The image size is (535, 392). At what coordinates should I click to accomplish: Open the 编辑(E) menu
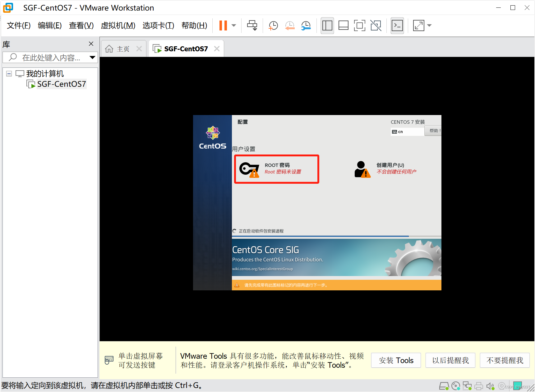pyautogui.click(x=50, y=25)
